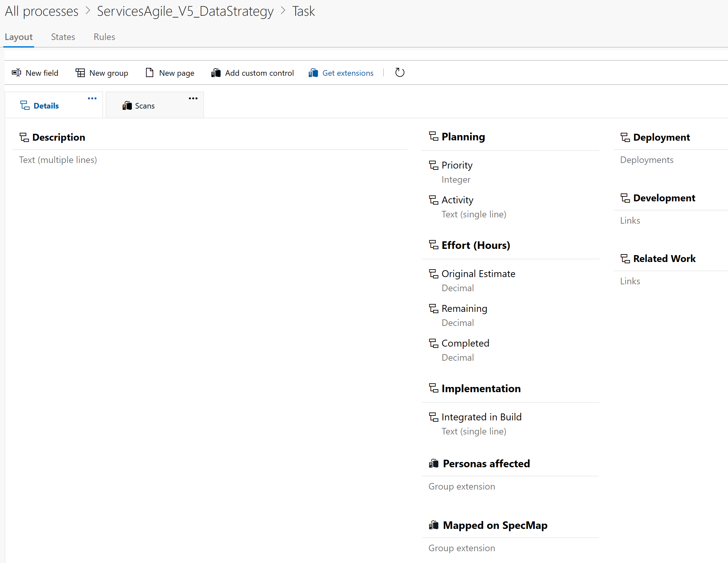This screenshot has height=563, width=728.
Task: Click the group icon next to Planning
Action: (x=433, y=136)
